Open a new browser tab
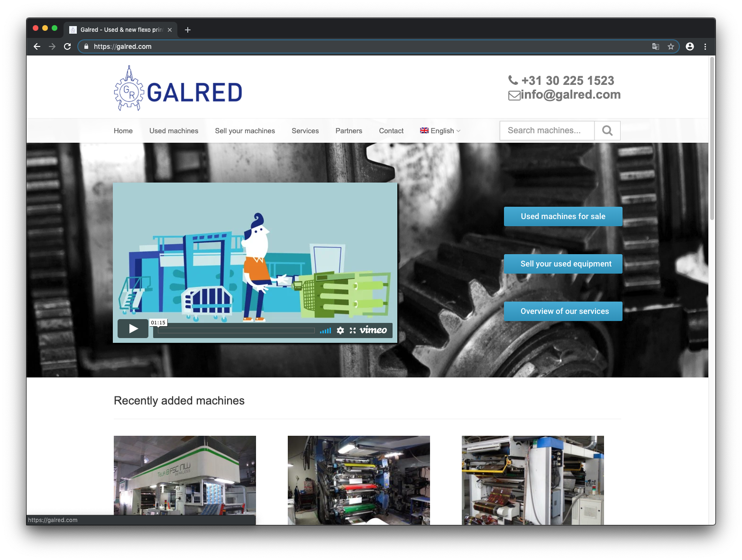 click(188, 30)
